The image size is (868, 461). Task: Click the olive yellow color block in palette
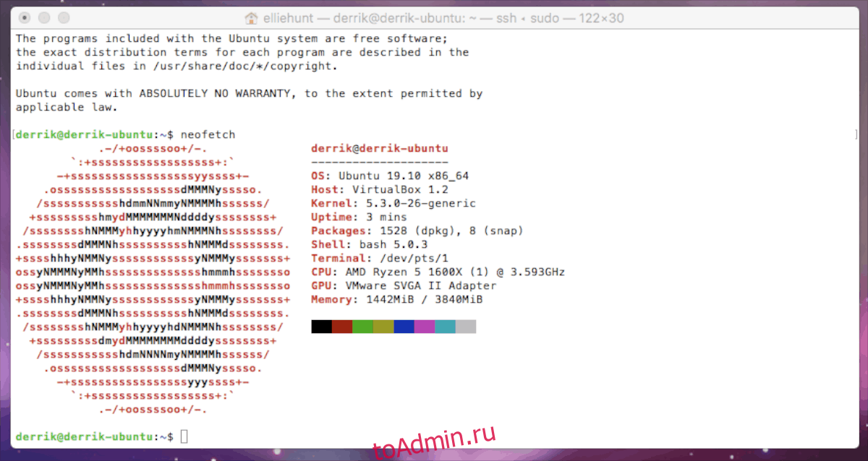tap(383, 327)
